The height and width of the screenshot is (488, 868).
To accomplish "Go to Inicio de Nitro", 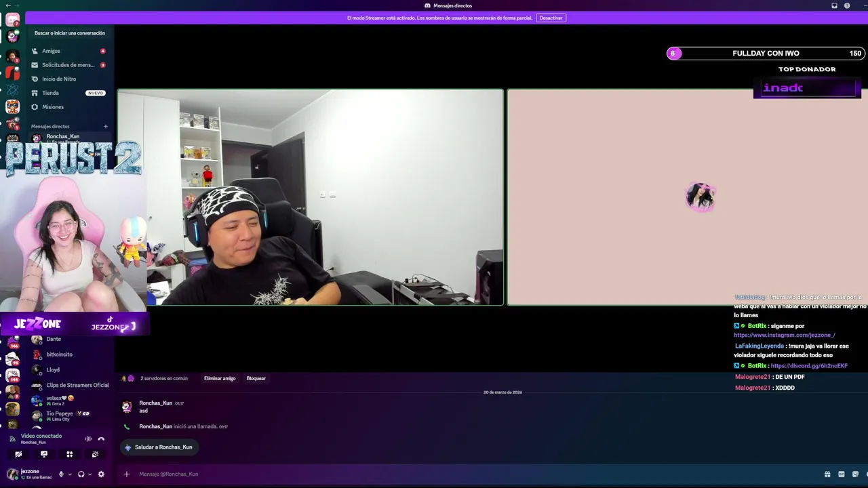I will (68, 79).
